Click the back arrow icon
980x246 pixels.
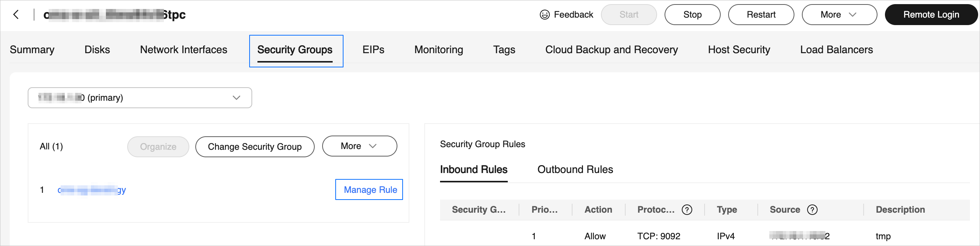[16, 15]
